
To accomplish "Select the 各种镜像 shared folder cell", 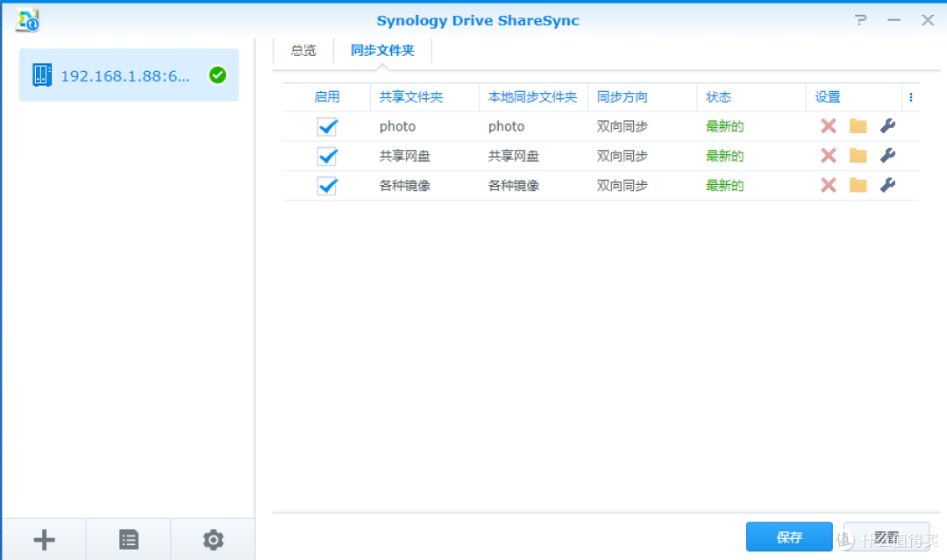I will [404, 185].
